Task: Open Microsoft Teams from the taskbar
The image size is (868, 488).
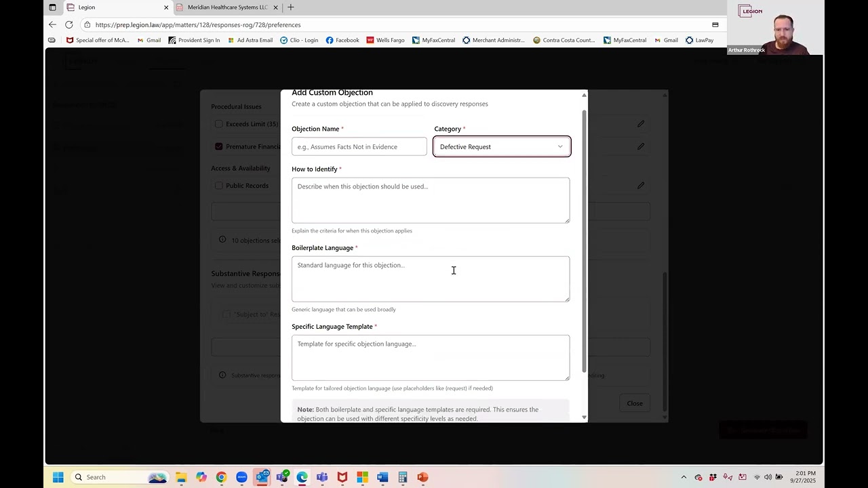Action: tap(322, 477)
